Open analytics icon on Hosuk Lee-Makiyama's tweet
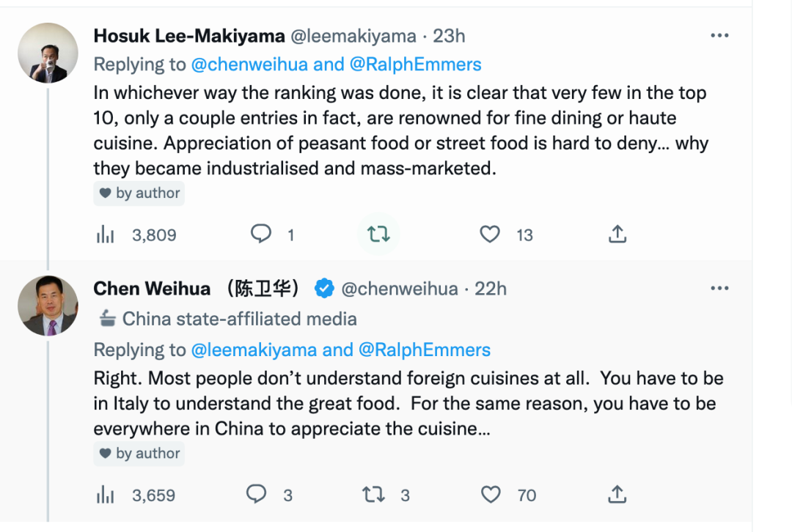Viewport: 792px width, 532px height. (x=105, y=234)
